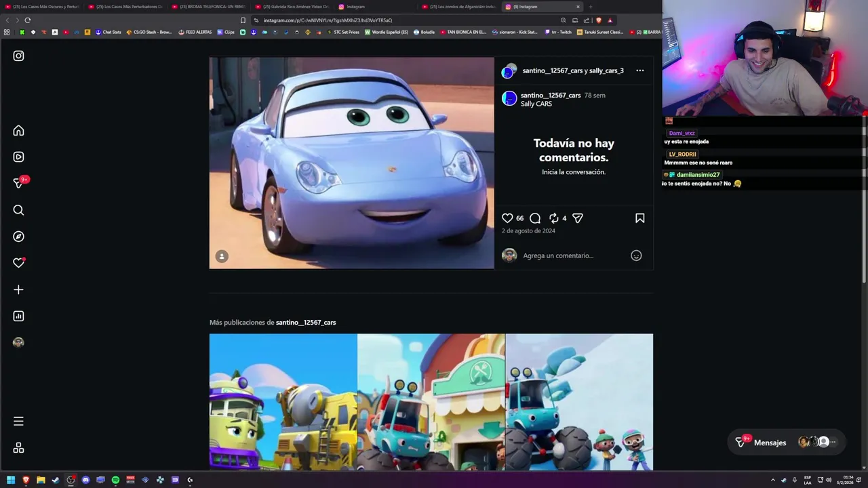The width and height of the screenshot is (868, 488).
Task: Open Instagram search from the sidebar
Action: point(18,210)
